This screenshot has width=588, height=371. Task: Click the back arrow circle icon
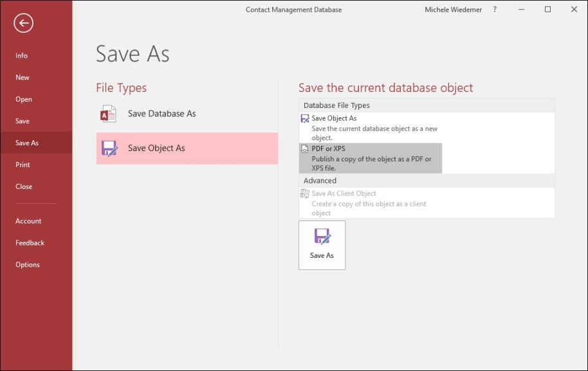point(24,23)
